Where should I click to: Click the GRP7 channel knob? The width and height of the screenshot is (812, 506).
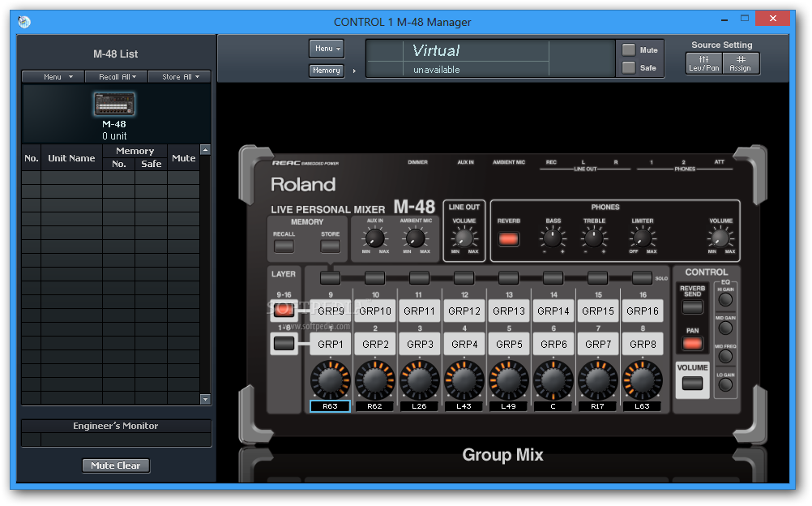pyautogui.click(x=597, y=380)
